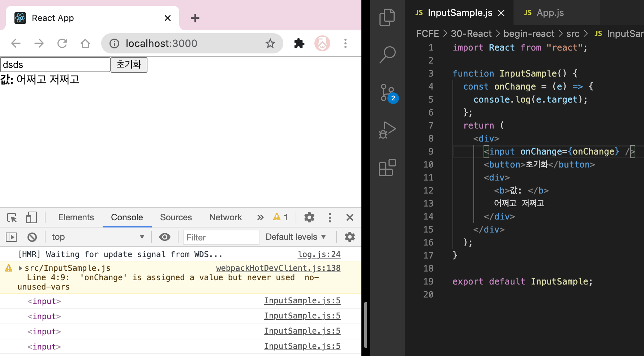View site information icon in address bar
Viewport: 644px width, 356px height.
[x=114, y=43]
